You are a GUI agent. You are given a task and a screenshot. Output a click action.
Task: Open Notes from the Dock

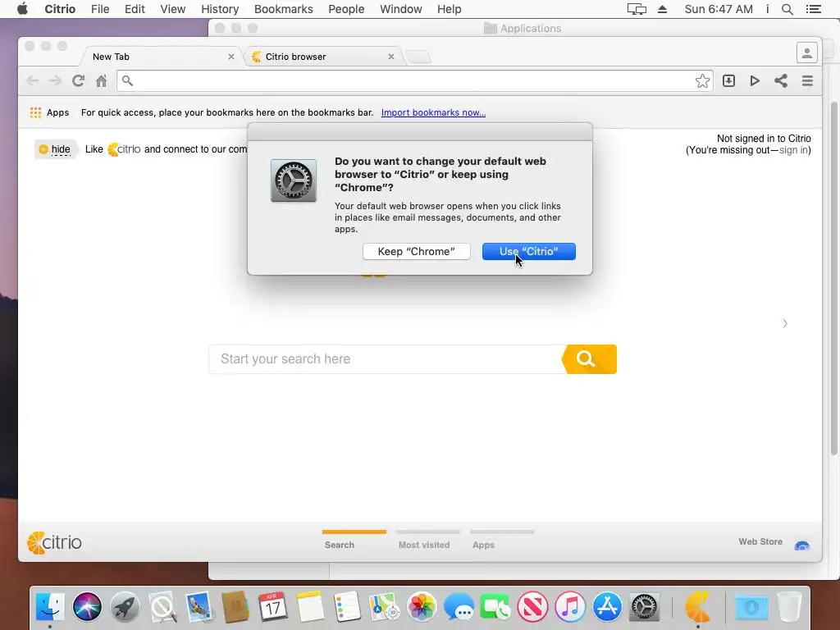point(310,607)
